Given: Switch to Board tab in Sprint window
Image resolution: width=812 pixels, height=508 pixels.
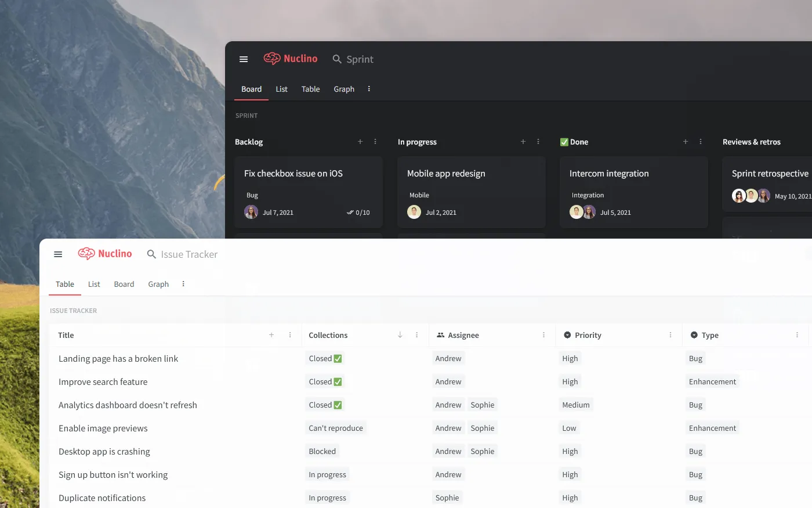Looking at the screenshot, I should pos(252,89).
